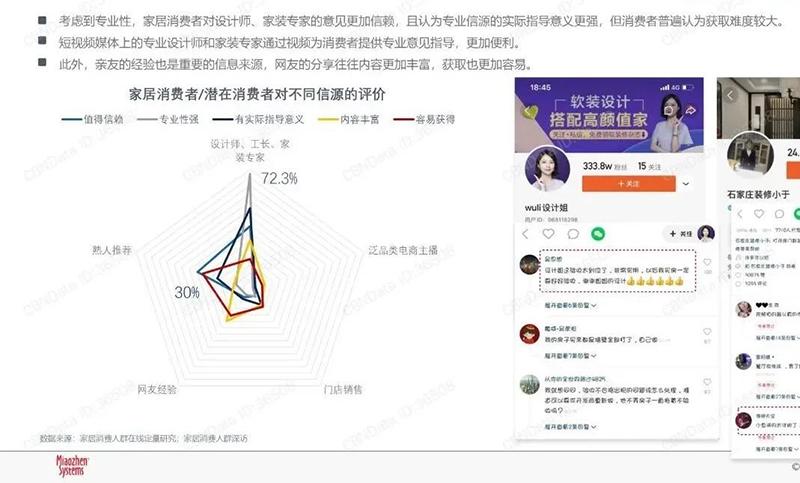Viewport: 800px width, 483px height.
Task: Like the third comment via its heart
Action: click(x=707, y=382)
